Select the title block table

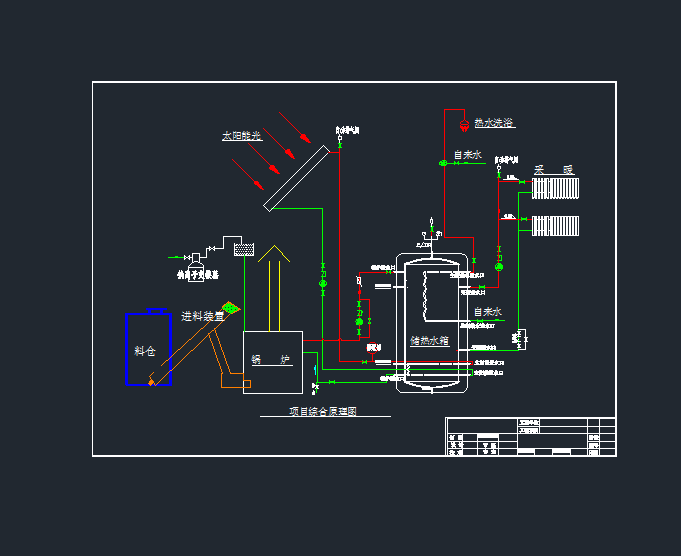[x=529, y=436]
